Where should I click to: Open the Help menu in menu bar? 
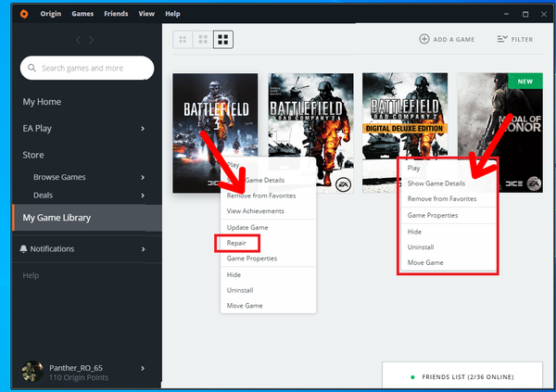pos(172,14)
